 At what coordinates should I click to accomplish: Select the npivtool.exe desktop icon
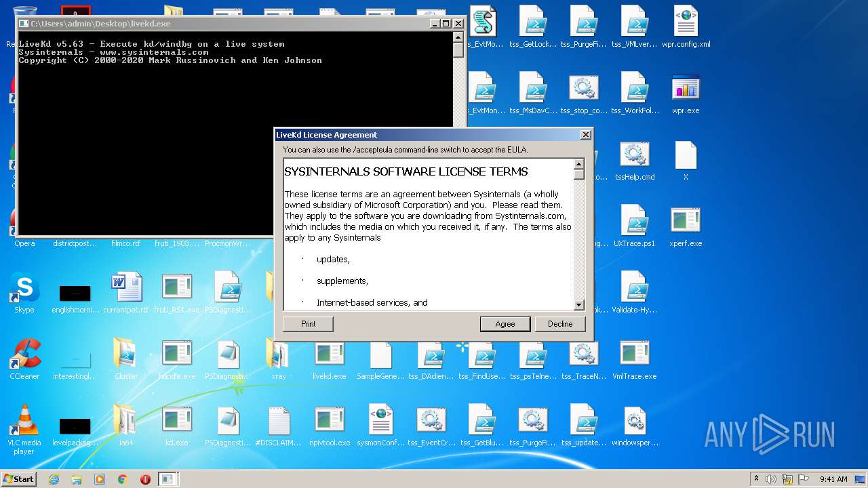(330, 426)
